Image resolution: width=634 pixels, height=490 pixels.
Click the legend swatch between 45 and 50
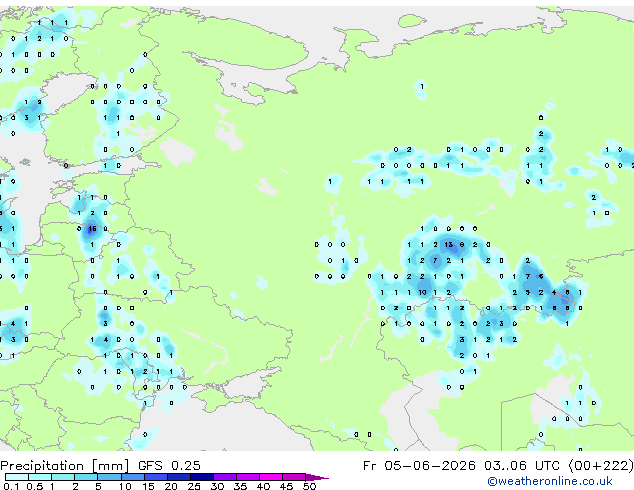[294, 477]
